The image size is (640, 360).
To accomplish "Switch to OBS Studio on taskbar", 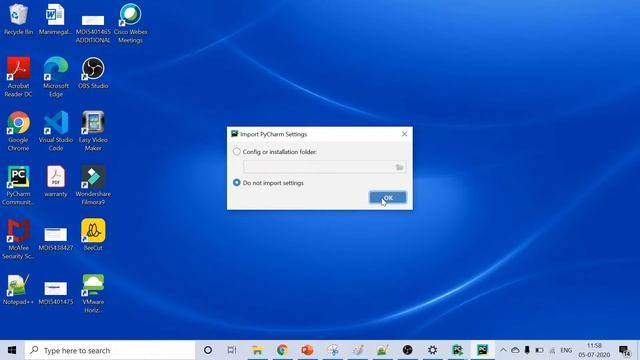I will (x=407, y=350).
